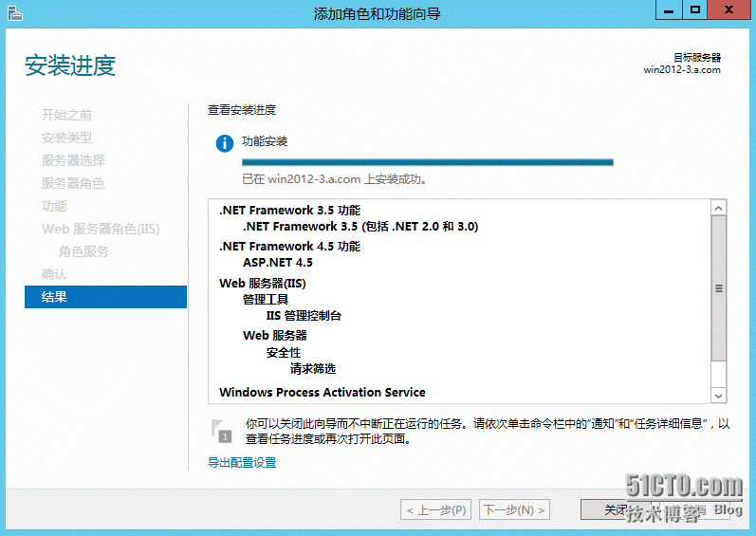
Task: Click the 功能安装 progress bar
Action: coord(427,162)
